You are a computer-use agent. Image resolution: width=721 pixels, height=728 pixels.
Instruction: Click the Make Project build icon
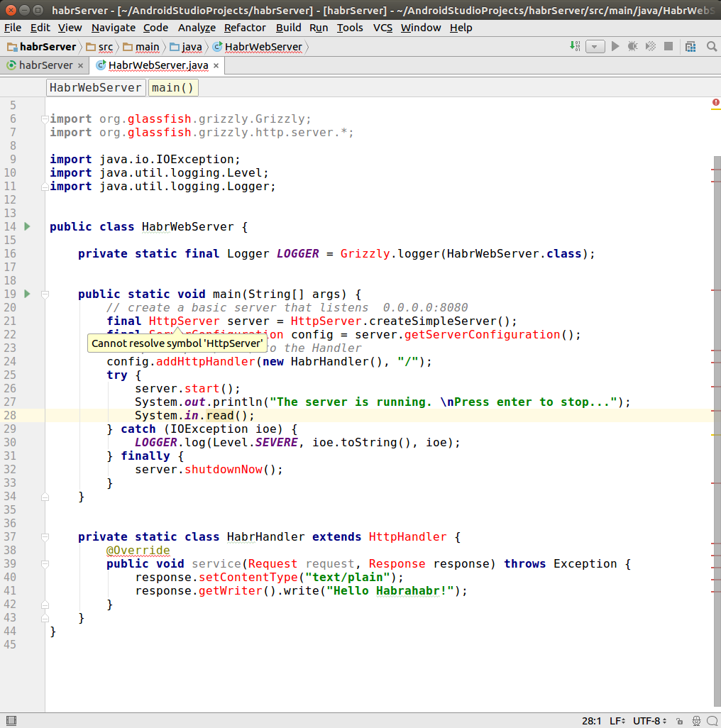tap(575, 46)
